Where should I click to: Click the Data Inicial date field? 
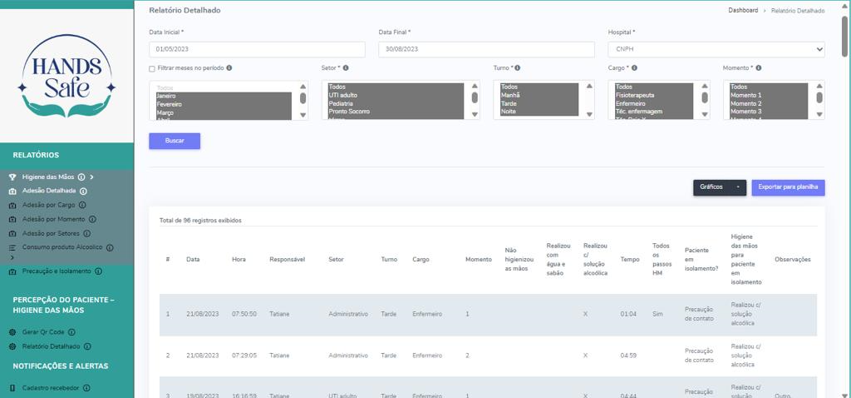pyautogui.click(x=257, y=49)
